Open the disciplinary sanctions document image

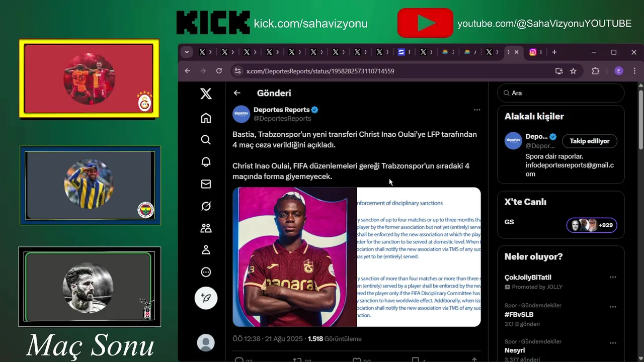point(419,257)
